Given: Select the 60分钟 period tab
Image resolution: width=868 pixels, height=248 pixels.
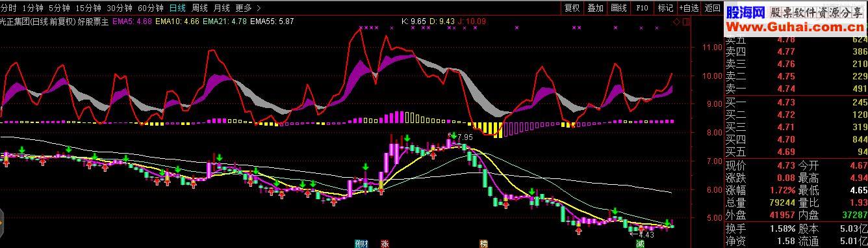Looking at the screenshot, I should 150,8.
